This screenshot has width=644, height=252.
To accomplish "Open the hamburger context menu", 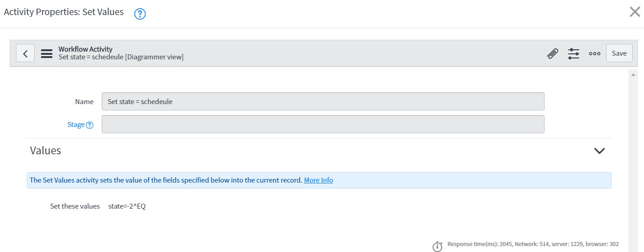I will point(47,53).
